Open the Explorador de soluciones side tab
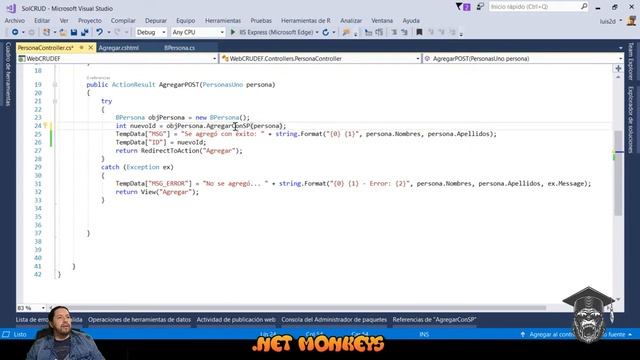 (x=631, y=120)
